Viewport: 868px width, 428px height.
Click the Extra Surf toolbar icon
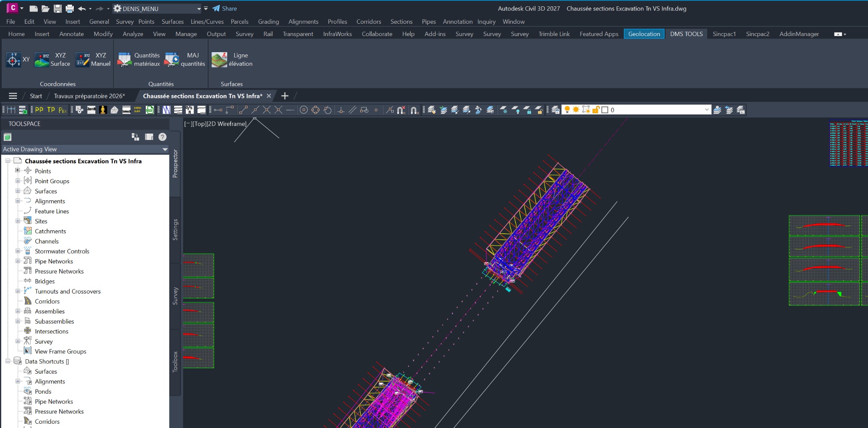pyautogui.click(x=138, y=110)
